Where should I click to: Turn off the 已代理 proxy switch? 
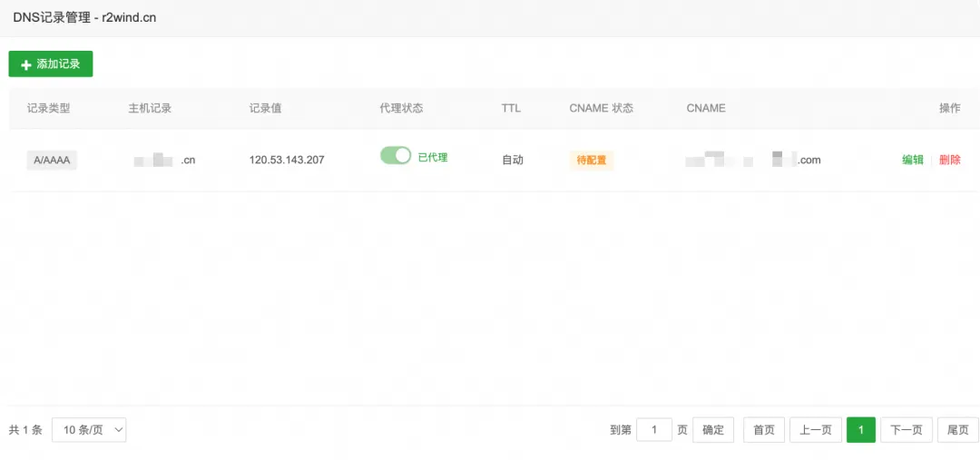pos(396,156)
